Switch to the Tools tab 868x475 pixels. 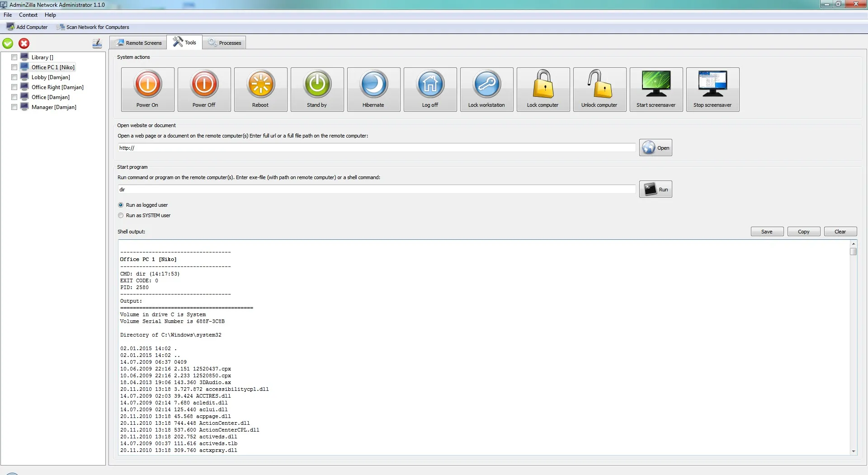pos(185,43)
